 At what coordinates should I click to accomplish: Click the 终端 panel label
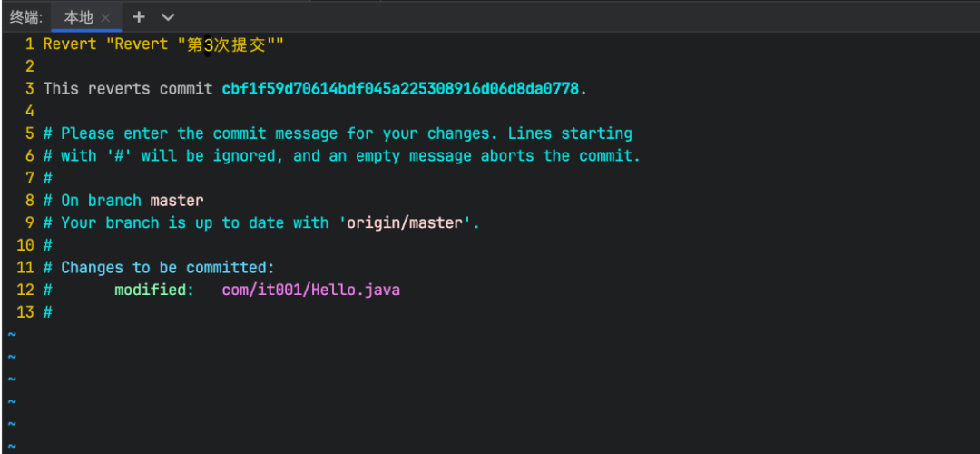click(26, 17)
